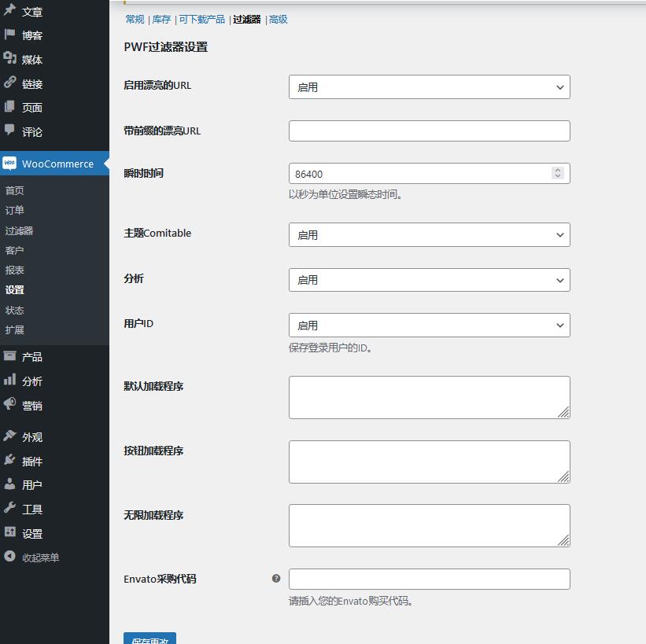Click the 评论 comment bubble icon
The width and height of the screenshot is (646, 644).
coord(9,130)
